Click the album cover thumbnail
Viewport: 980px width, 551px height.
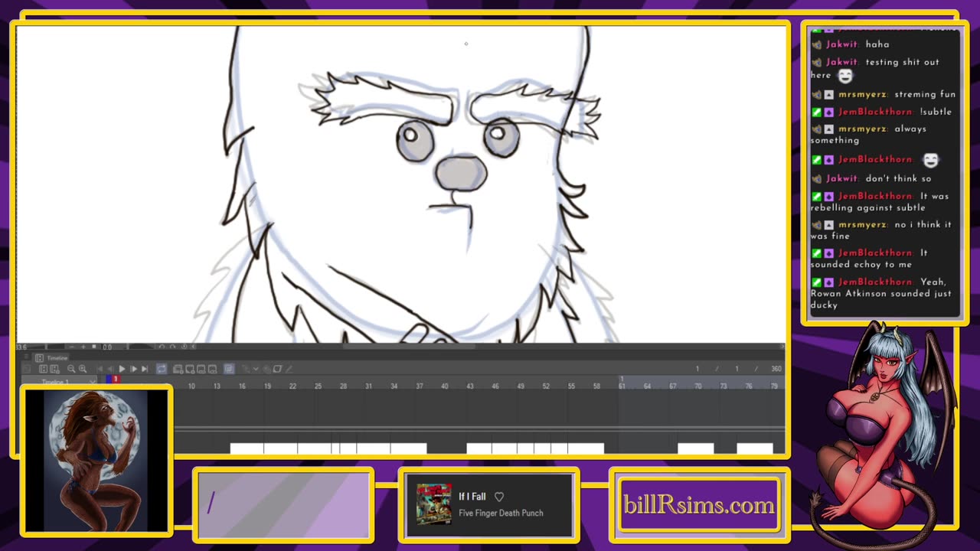point(433,504)
